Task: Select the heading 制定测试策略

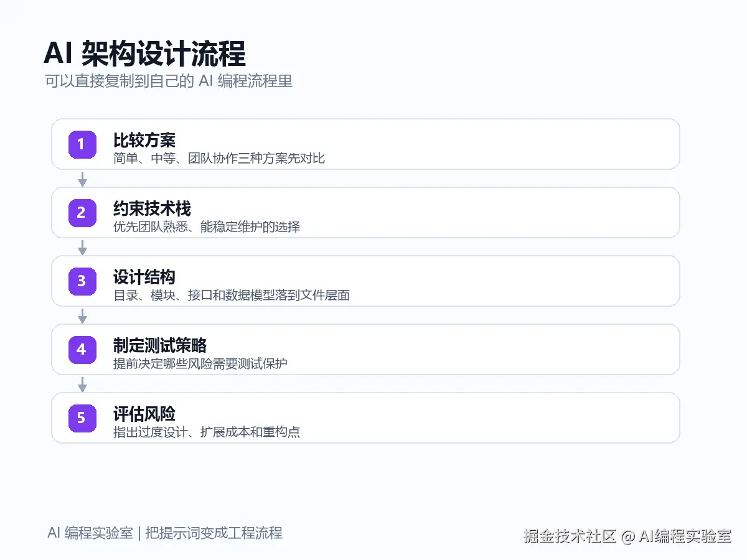Action: click(x=160, y=345)
